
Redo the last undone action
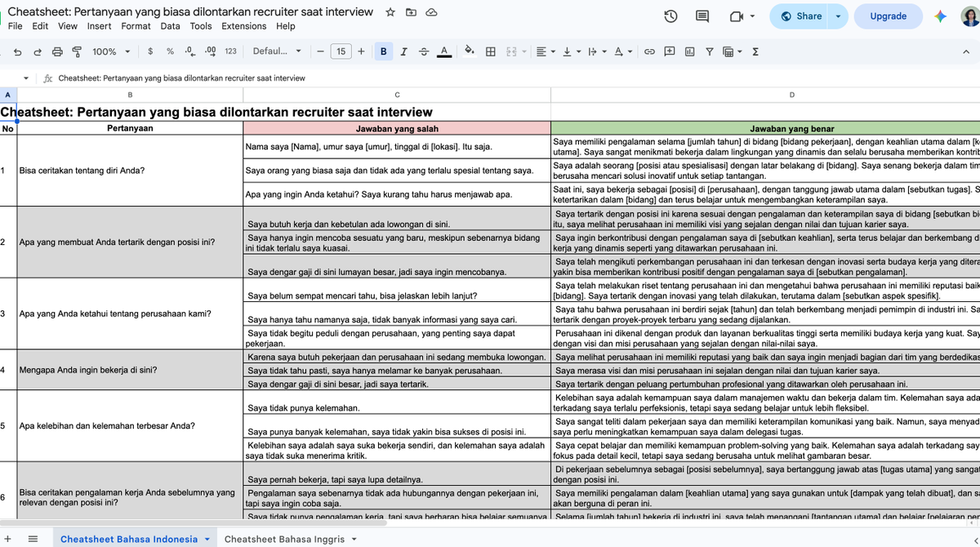(x=38, y=51)
